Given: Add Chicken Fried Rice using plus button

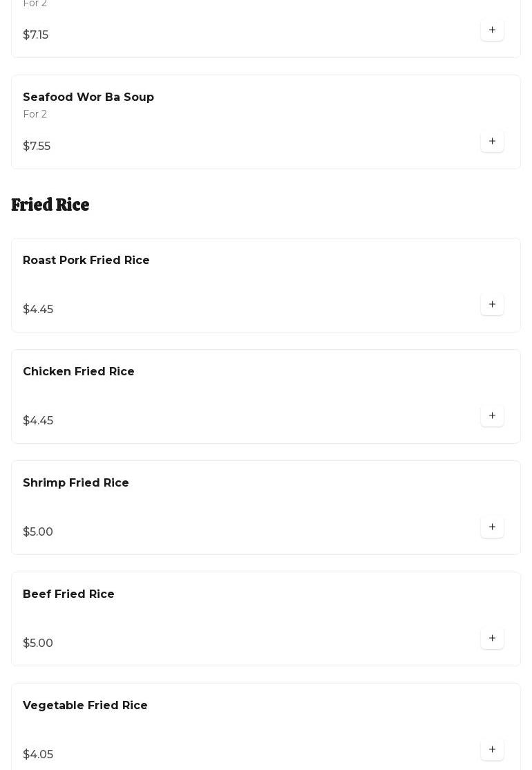Looking at the screenshot, I should pos(492,416).
